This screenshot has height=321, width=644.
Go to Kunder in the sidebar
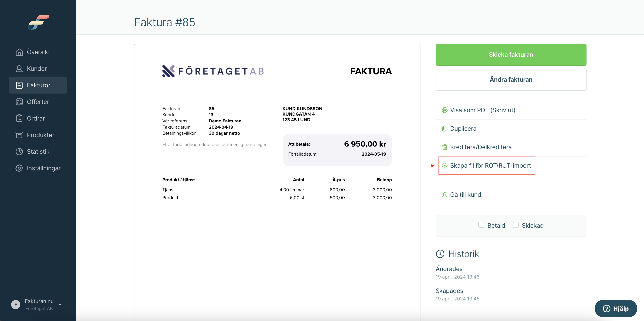coord(38,68)
